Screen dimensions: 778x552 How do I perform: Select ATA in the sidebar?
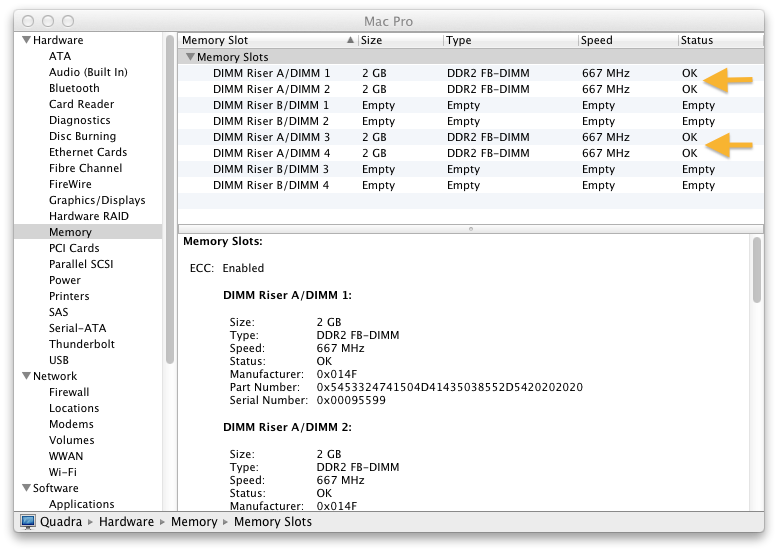coord(60,56)
